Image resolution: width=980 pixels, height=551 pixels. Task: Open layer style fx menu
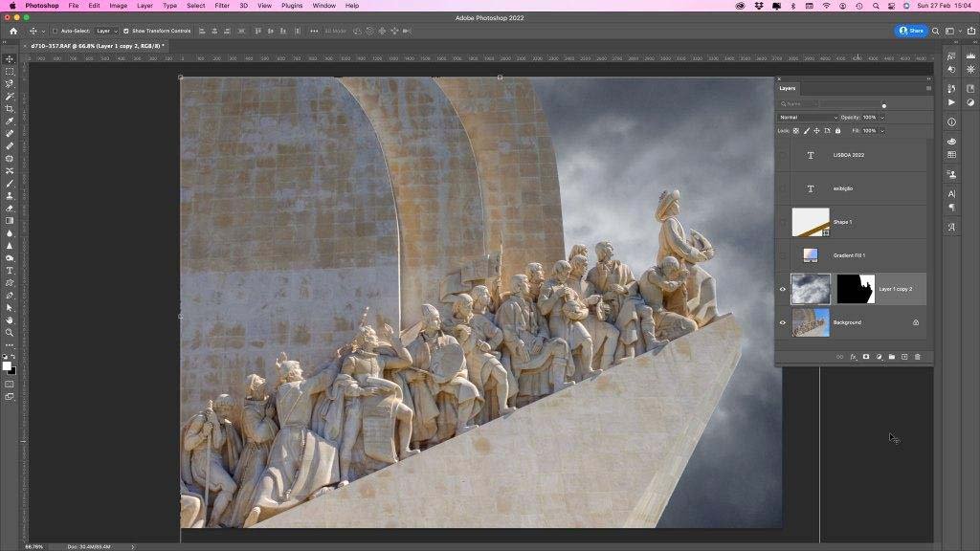(853, 357)
